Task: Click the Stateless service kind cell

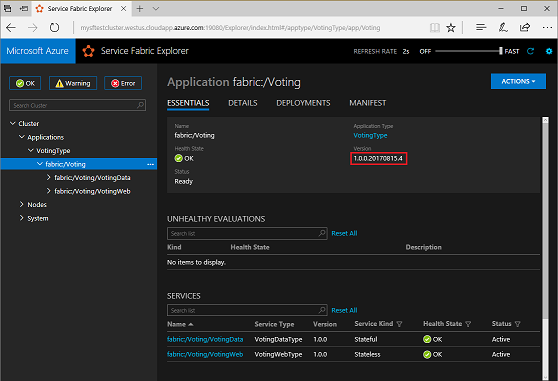Action: (367, 354)
